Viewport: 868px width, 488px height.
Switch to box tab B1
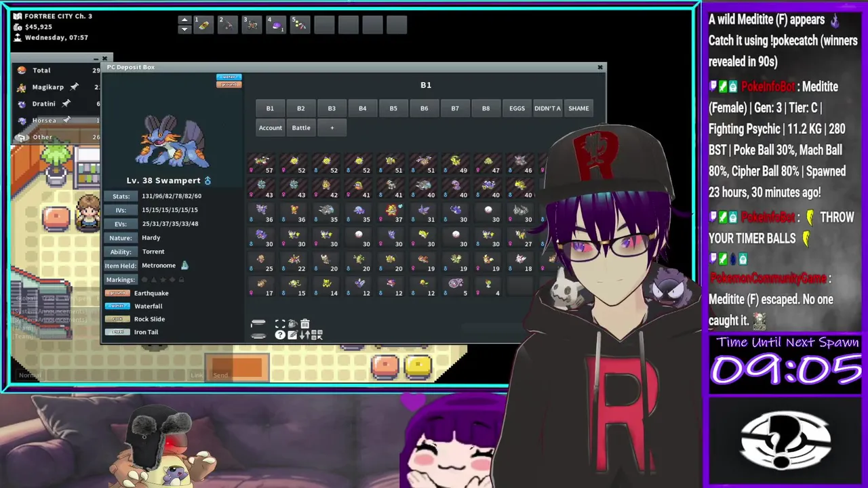(x=270, y=108)
